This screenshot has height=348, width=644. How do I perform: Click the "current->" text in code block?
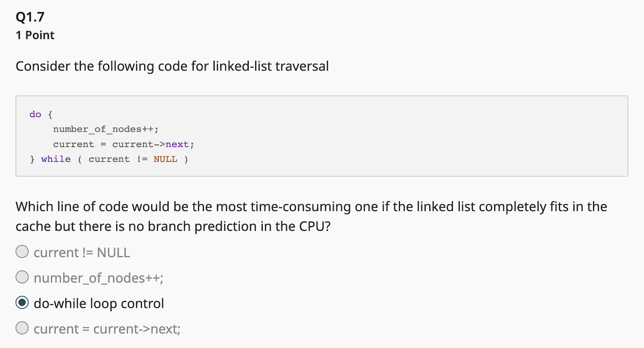(139, 145)
